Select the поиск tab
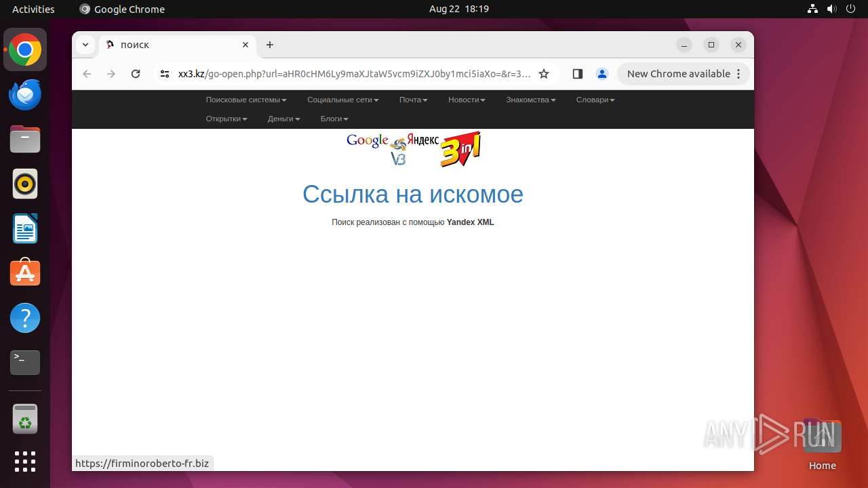This screenshot has width=868, height=488. pos(178,45)
